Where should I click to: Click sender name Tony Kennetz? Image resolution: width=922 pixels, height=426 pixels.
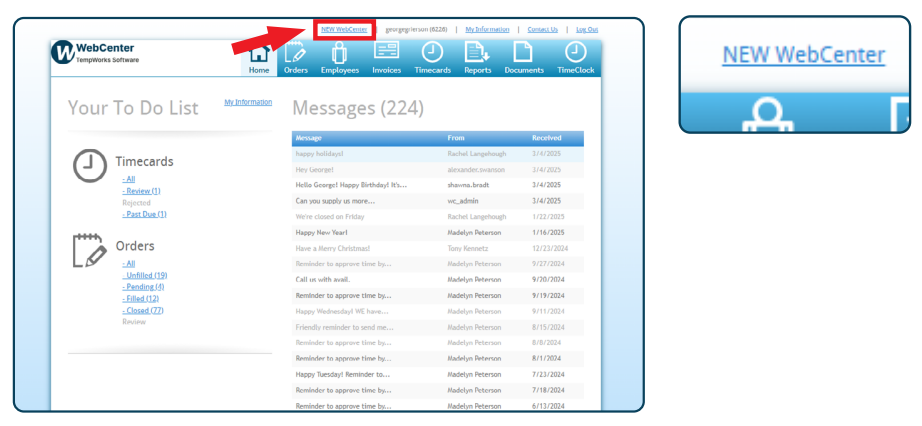click(x=467, y=248)
